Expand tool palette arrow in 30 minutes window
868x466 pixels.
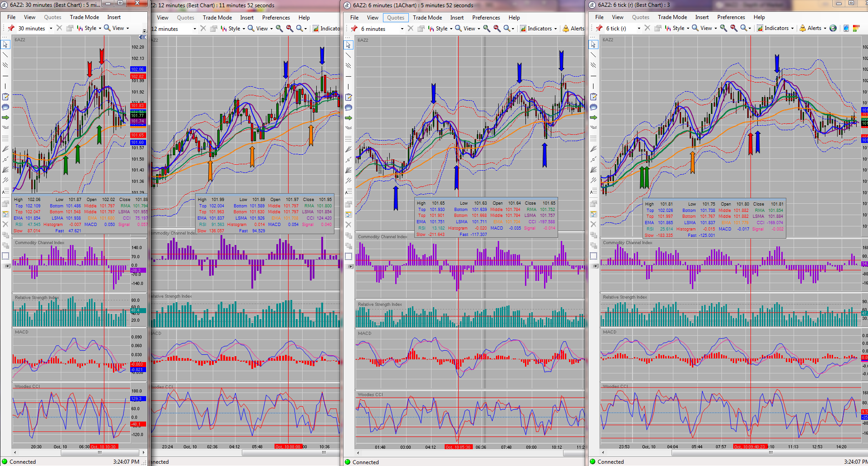click(7, 266)
